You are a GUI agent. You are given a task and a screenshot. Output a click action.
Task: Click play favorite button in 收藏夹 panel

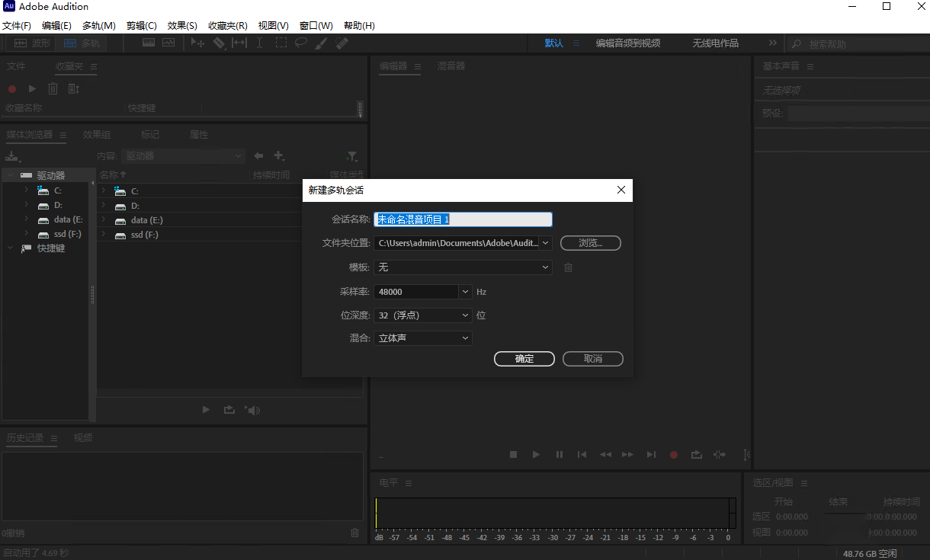tap(32, 89)
